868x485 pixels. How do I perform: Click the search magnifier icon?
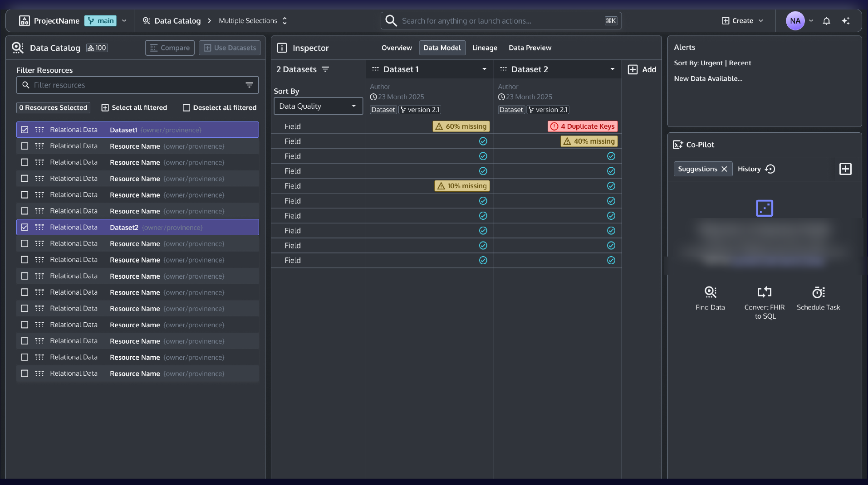coord(391,21)
